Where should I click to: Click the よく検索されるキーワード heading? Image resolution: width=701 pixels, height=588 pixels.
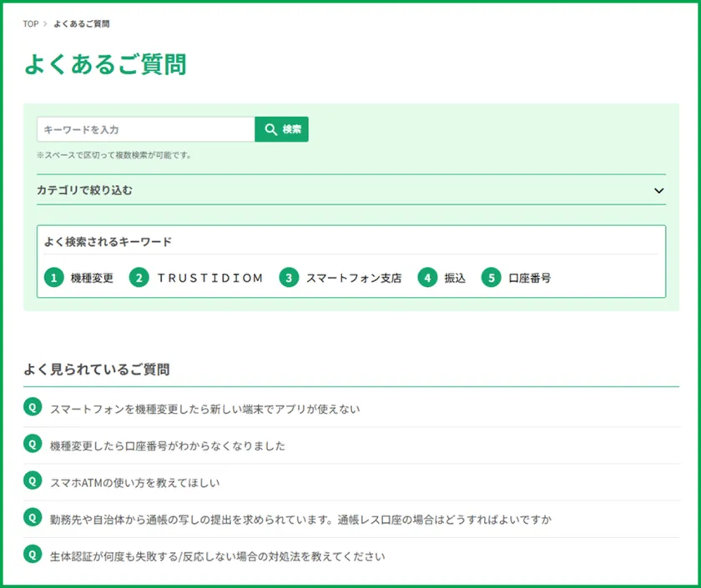(108, 242)
